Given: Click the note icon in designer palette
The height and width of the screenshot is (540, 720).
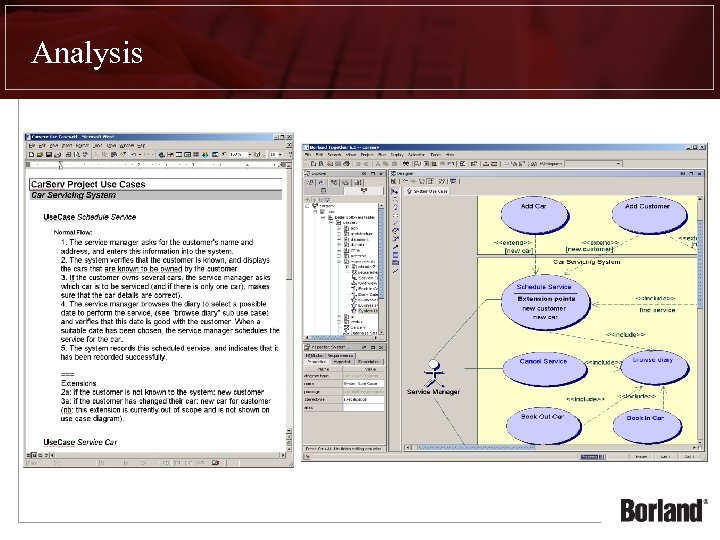Looking at the screenshot, I should pyautogui.click(x=395, y=262).
